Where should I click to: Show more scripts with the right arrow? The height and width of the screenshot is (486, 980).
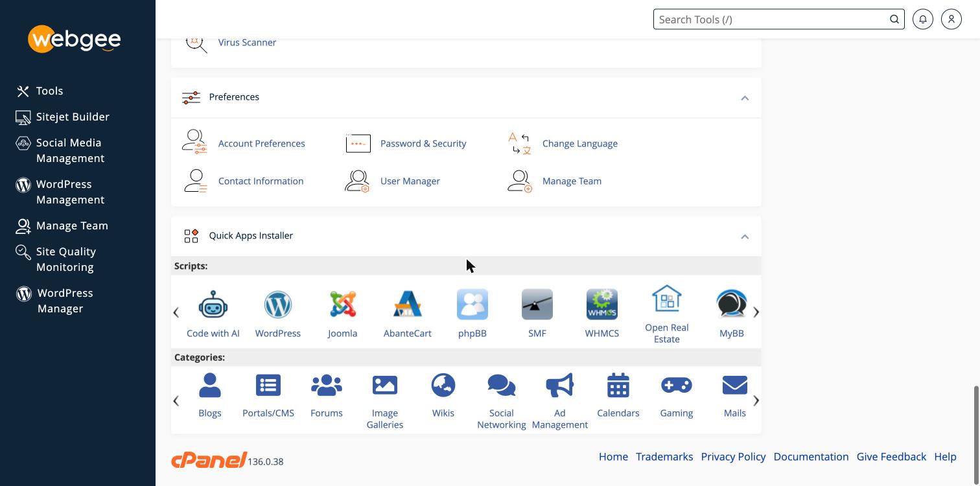pos(756,312)
